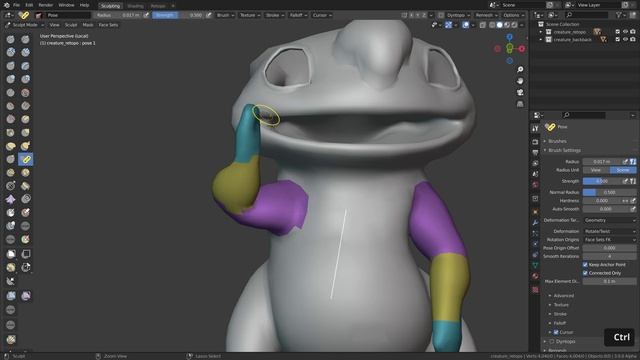Toggle Z axis symmetry
640x360 pixels.
click(424, 15)
